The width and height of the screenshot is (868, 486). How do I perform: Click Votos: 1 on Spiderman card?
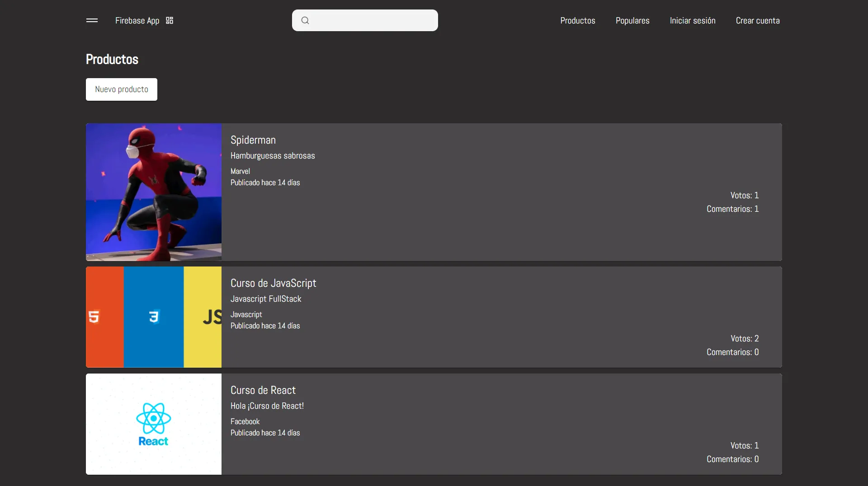click(745, 195)
